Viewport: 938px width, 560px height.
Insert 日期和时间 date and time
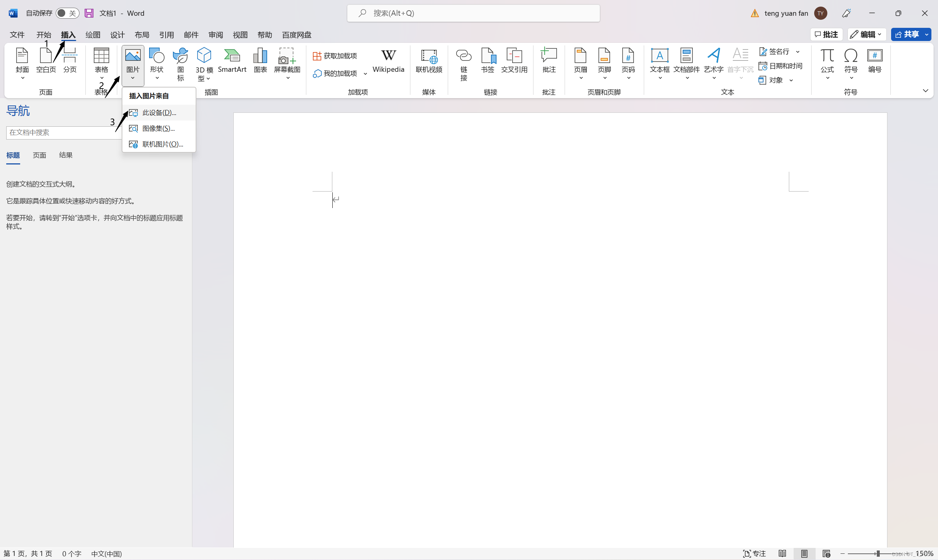pos(780,66)
